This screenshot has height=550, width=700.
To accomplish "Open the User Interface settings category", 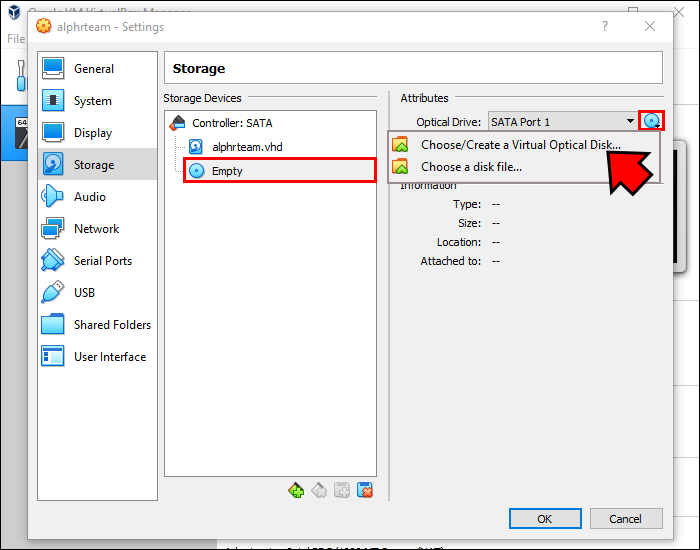I will coord(97,357).
